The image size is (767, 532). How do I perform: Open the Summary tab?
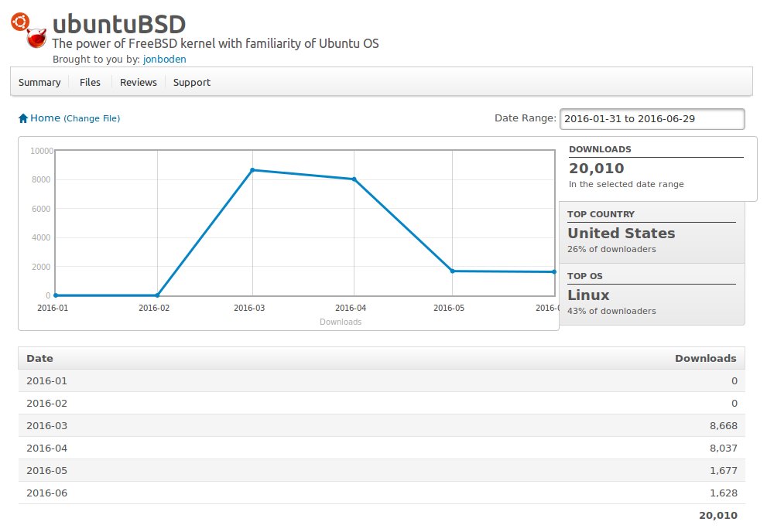click(x=39, y=82)
